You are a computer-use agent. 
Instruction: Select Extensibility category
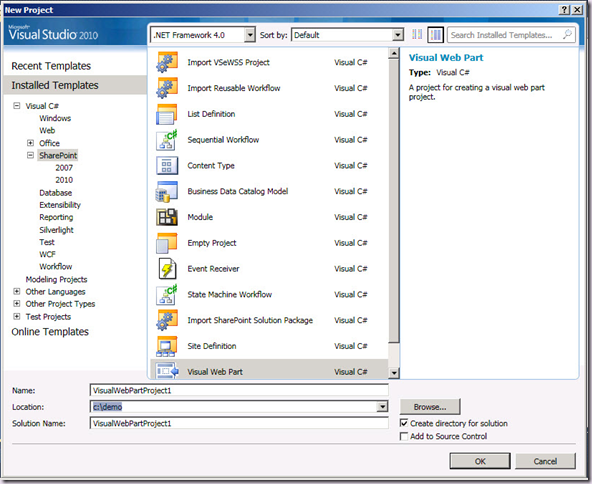pyautogui.click(x=60, y=205)
